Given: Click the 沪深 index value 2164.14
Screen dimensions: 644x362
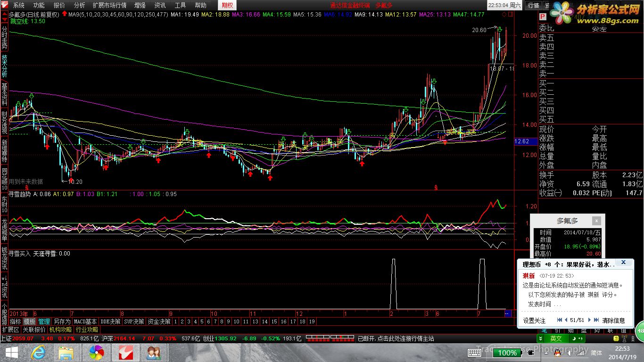Looking at the screenshot, I should click(124, 338).
